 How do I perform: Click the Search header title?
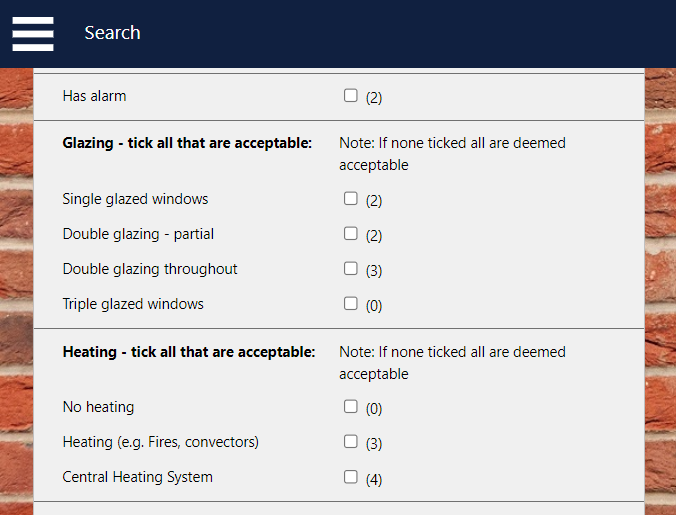(112, 33)
